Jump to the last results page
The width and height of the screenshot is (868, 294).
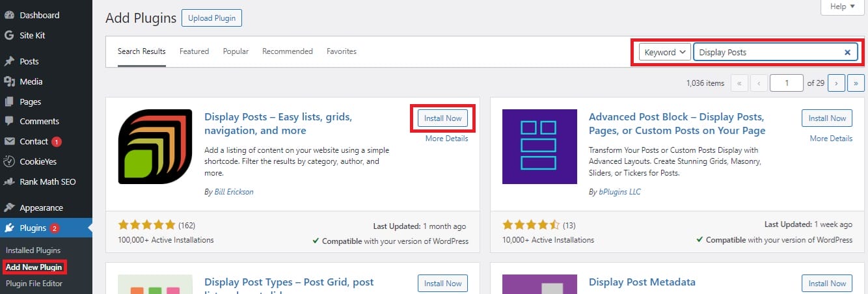tap(856, 83)
